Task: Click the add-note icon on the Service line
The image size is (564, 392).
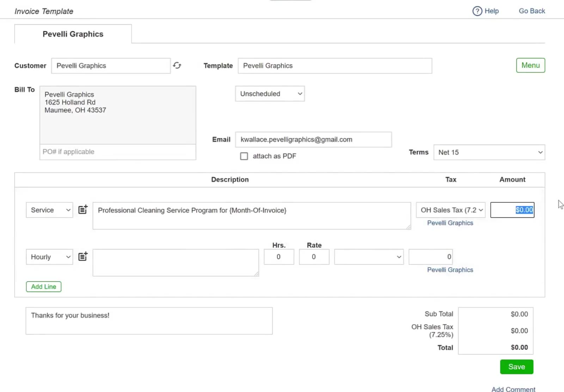Action: 83,209
